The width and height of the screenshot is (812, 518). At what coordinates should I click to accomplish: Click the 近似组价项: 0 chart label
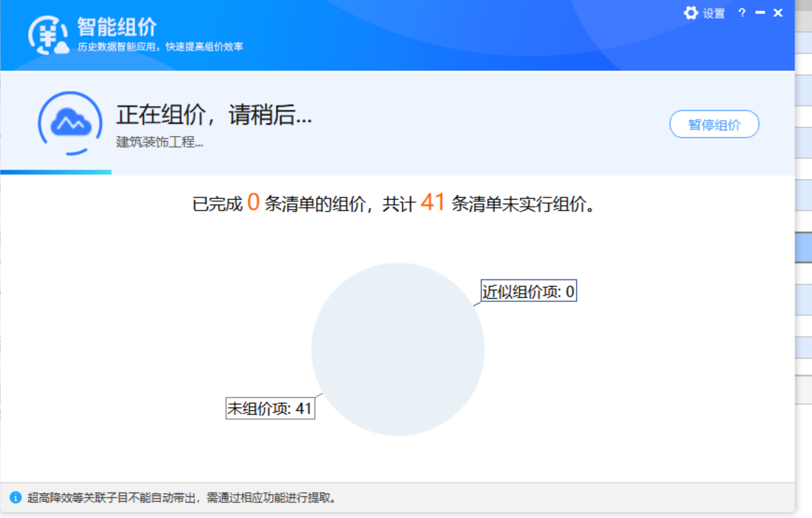[528, 291]
